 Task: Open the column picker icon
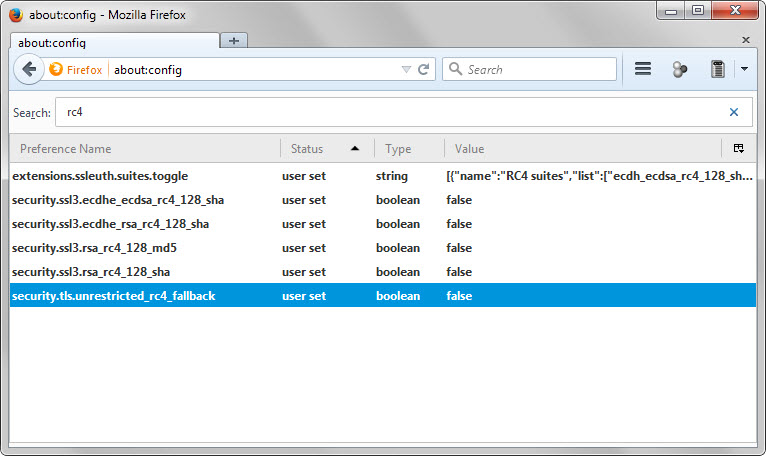739,149
